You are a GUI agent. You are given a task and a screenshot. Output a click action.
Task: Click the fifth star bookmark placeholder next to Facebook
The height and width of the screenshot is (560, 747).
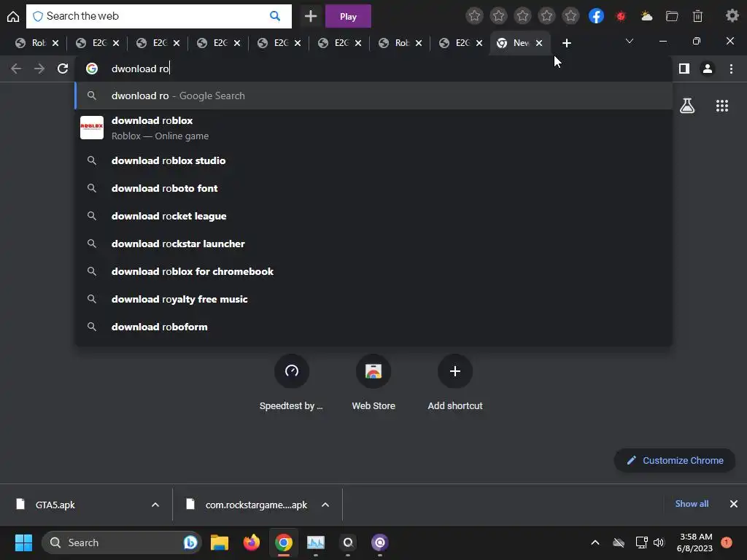tap(570, 16)
